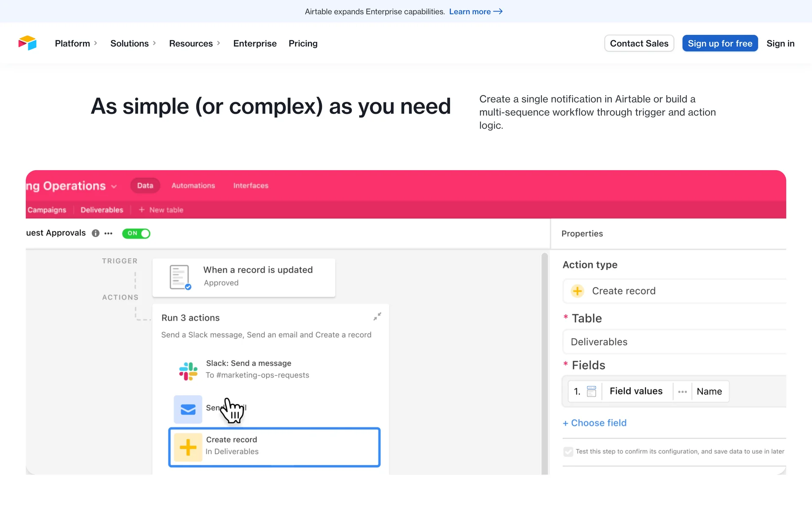Click the Airtable logo icon
812x508 pixels.
click(27, 43)
